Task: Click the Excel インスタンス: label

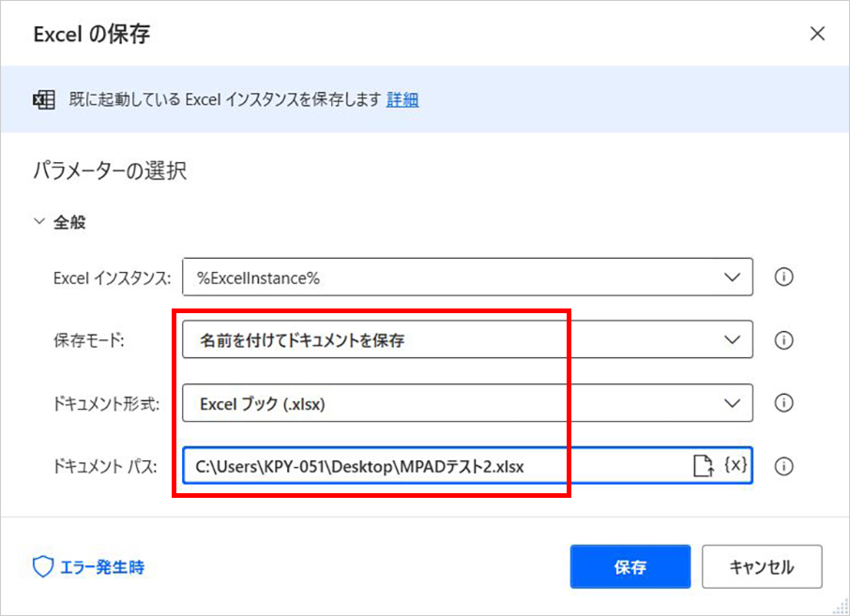Action: coord(113,278)
